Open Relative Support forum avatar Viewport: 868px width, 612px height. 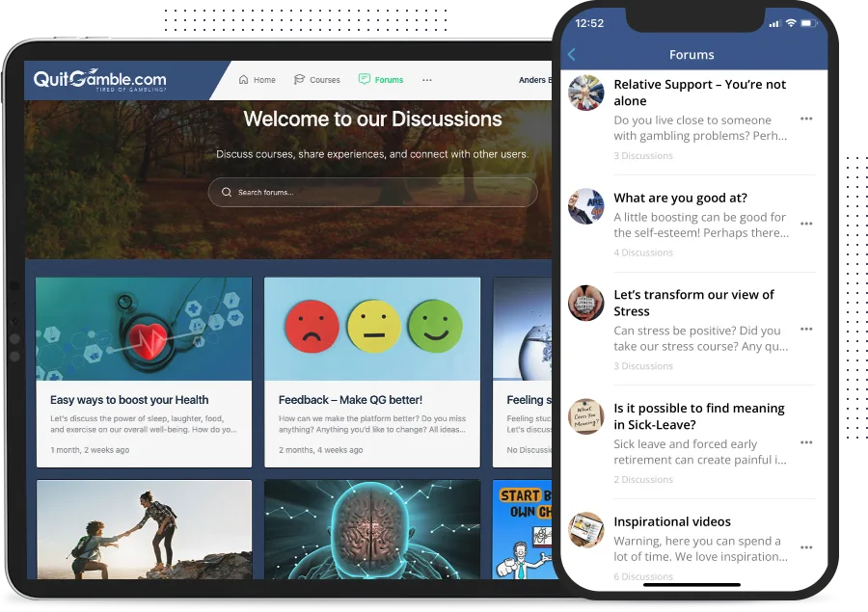tap(585, 93)
